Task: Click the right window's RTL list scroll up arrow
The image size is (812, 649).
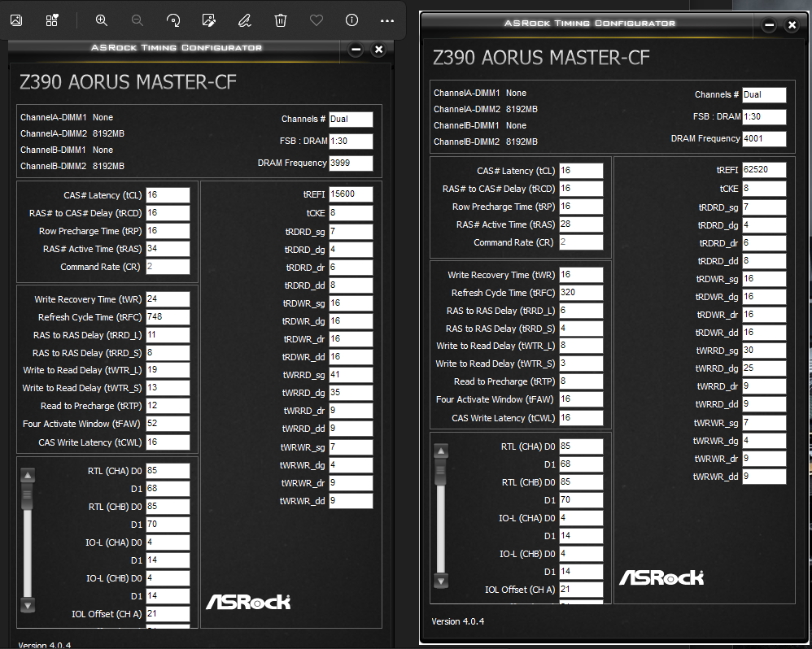Action: click(441, 451)
